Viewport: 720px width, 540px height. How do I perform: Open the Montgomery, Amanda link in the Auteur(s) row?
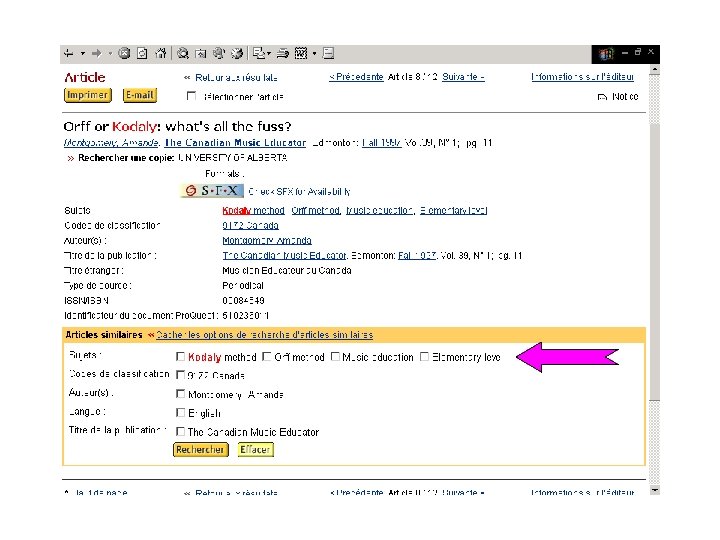click(267, 240)
